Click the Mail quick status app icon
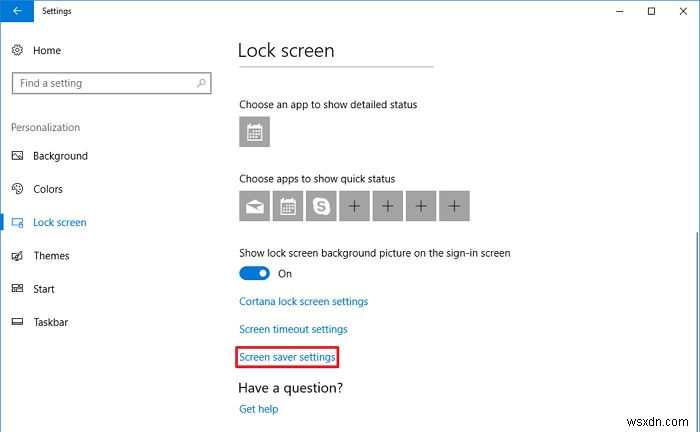Viewport: 700px width, 432px height. (254, 206)
